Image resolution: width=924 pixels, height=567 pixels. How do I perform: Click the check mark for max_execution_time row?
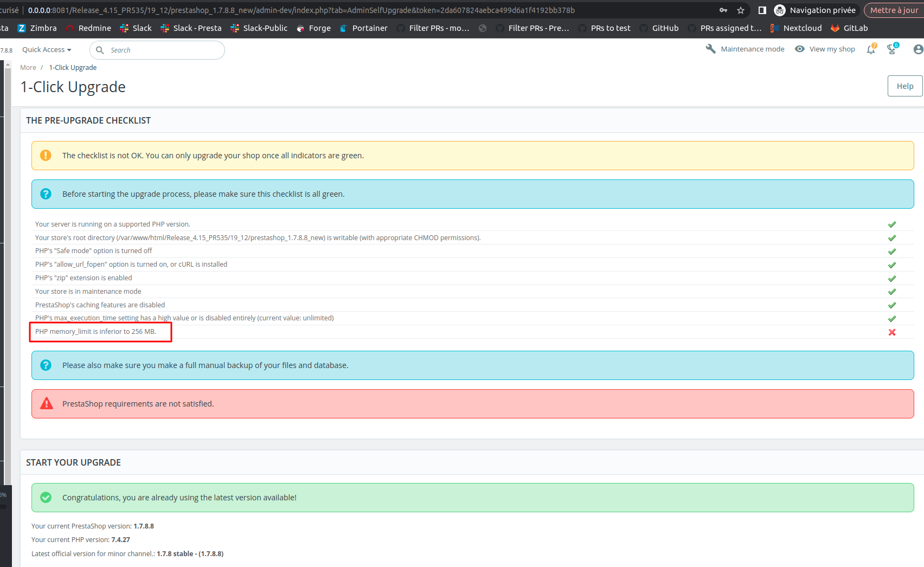coord(892,319)
